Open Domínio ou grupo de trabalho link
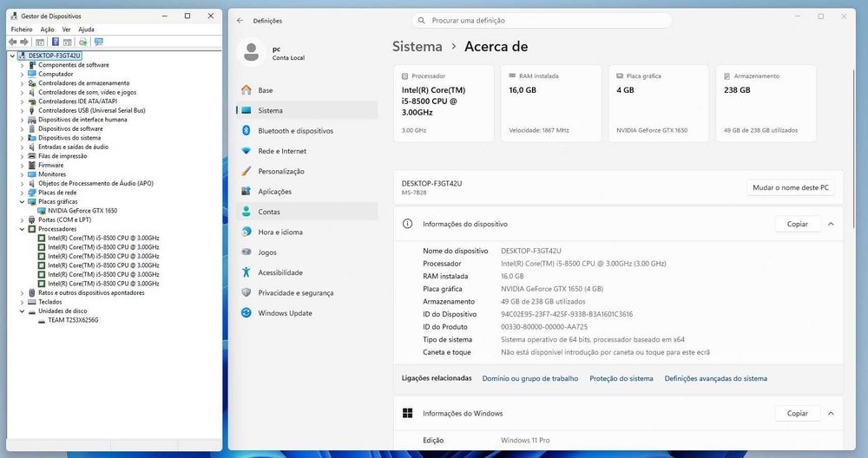This screenshot has width=868, height=458. point(529,378)
